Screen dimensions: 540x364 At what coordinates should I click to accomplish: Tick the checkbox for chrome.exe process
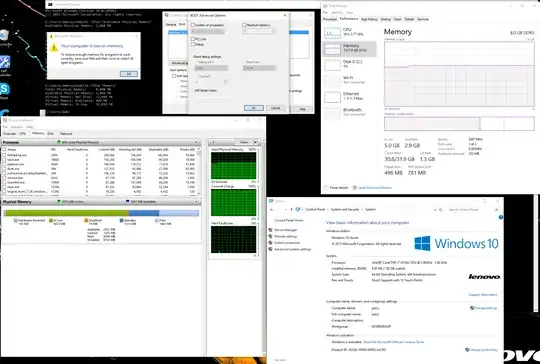pyautogui.click(x=4, y=178)
